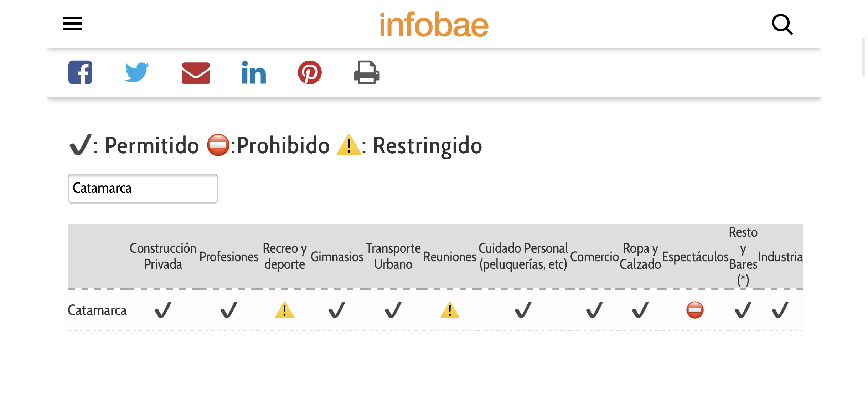Click the page vertical scrollbar
The height and width of the screenshot is (401, 868).
(x=863, y=57)
